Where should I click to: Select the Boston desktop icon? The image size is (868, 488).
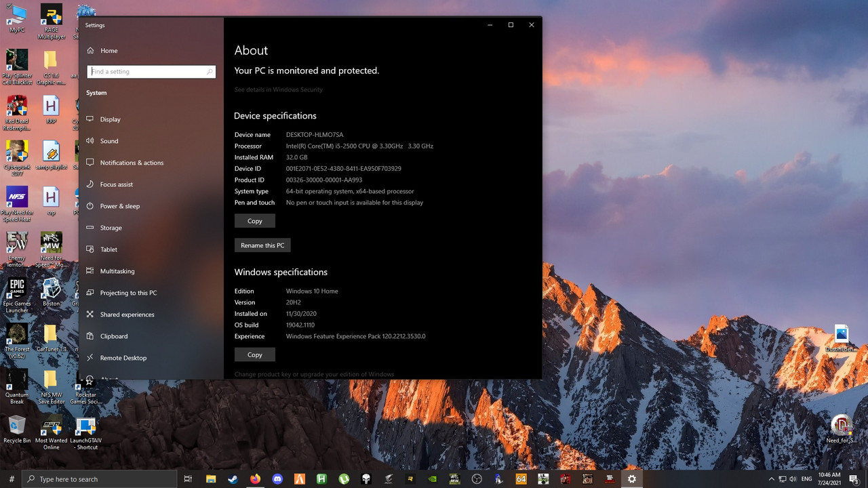click(52, 292)
